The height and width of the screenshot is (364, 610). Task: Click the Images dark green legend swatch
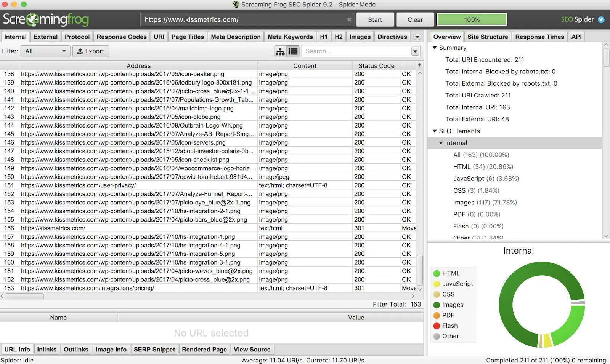point(437,305)
